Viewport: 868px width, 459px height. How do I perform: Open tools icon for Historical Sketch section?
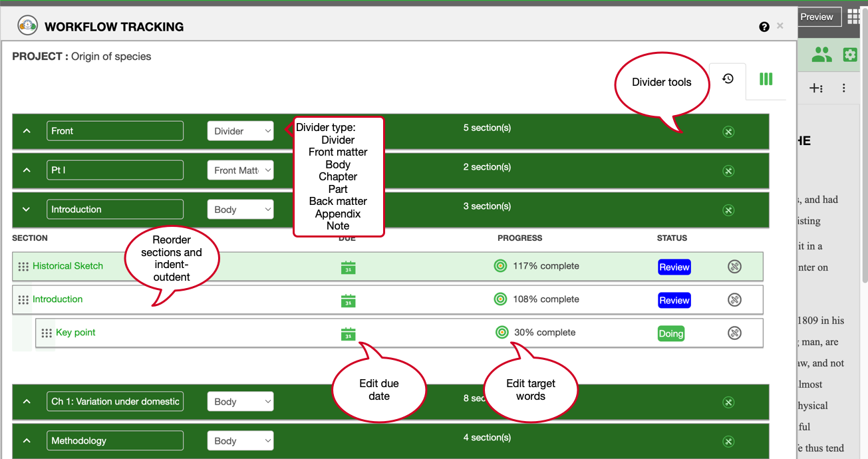(734, 267)
